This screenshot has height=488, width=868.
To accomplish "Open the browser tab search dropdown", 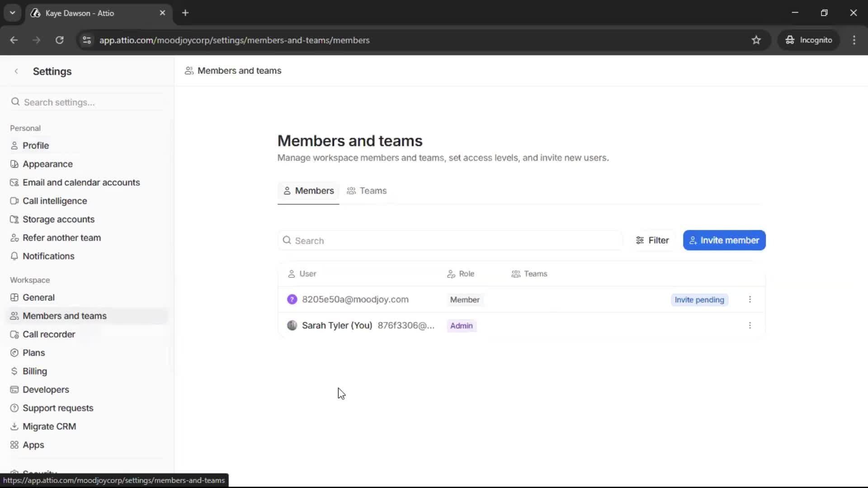I will pos(12,13).
